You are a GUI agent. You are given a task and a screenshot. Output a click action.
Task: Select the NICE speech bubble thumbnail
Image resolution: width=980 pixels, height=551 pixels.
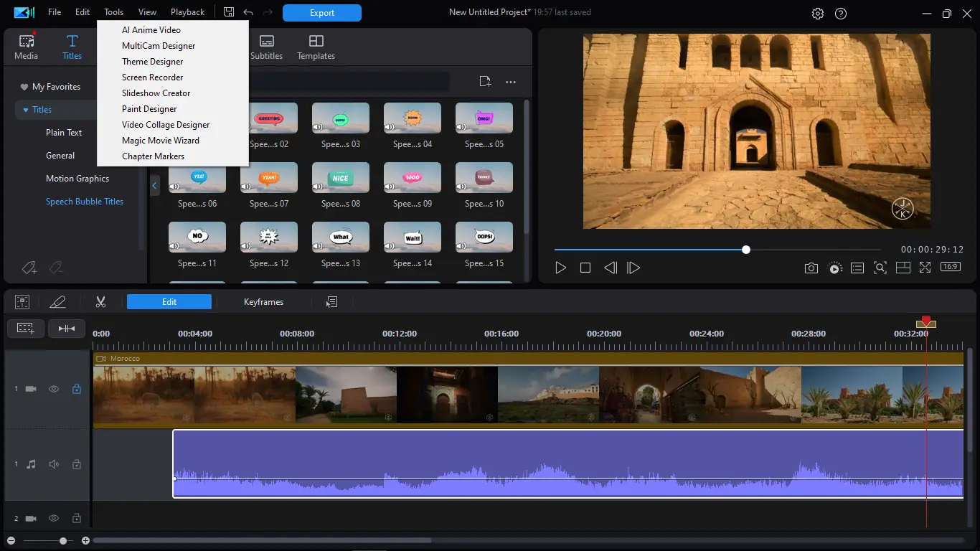coord(341,178)
